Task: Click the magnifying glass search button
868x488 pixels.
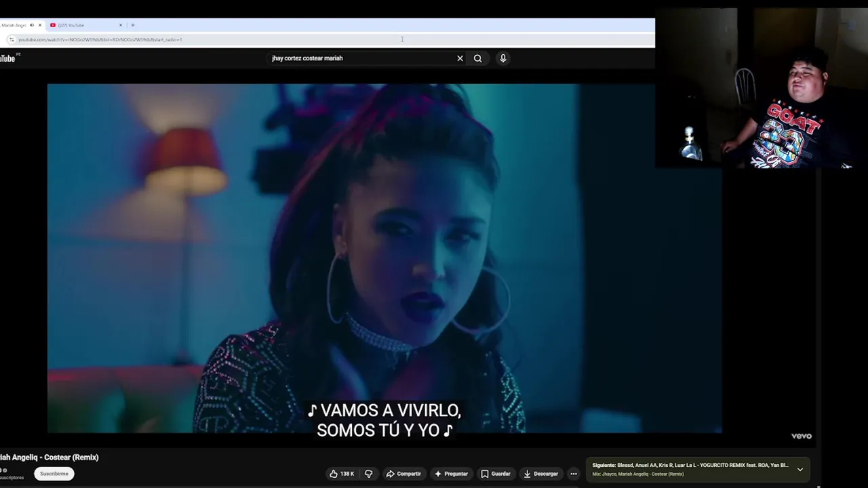Action: click(x=477, y=58)
